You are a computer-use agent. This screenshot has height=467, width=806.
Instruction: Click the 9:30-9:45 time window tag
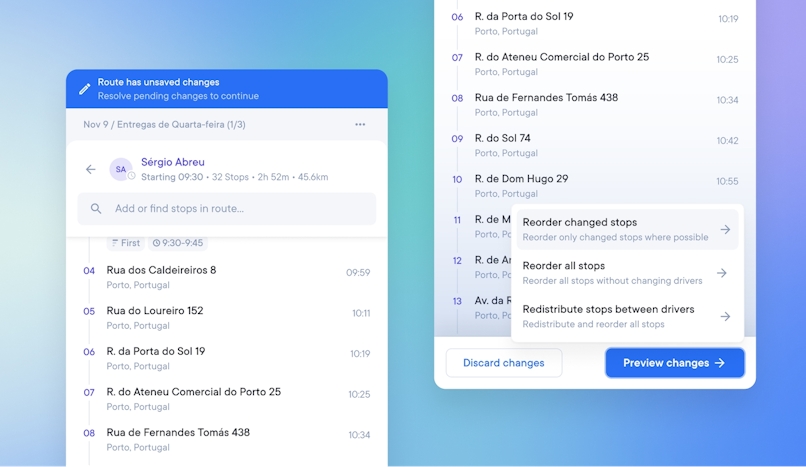point(178,243)
